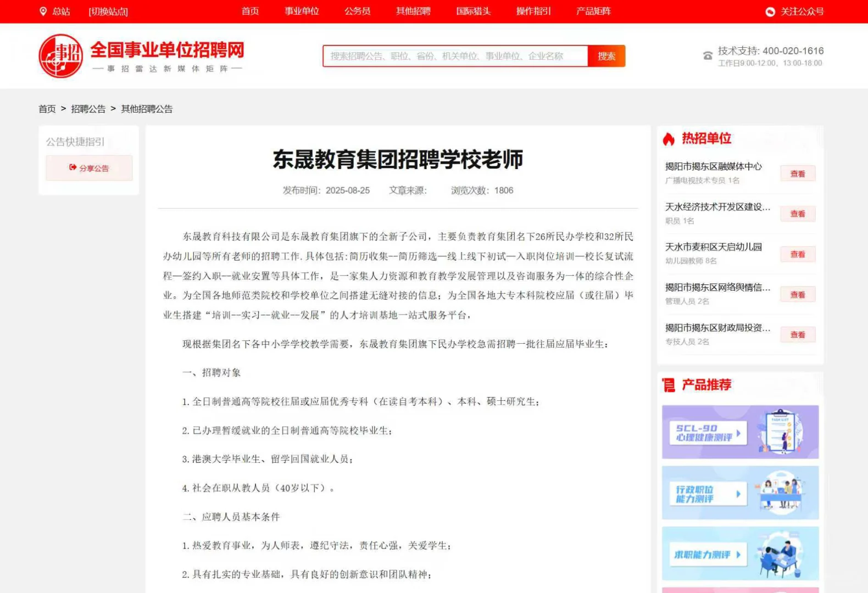Click the 专技人员 2名 text

point(687,342)
